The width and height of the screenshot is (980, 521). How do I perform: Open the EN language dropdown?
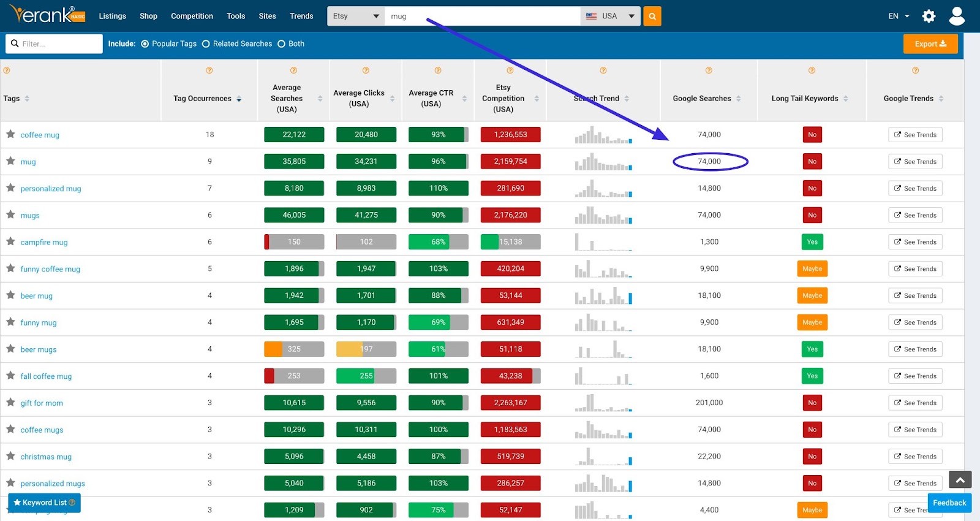point(899,16)
